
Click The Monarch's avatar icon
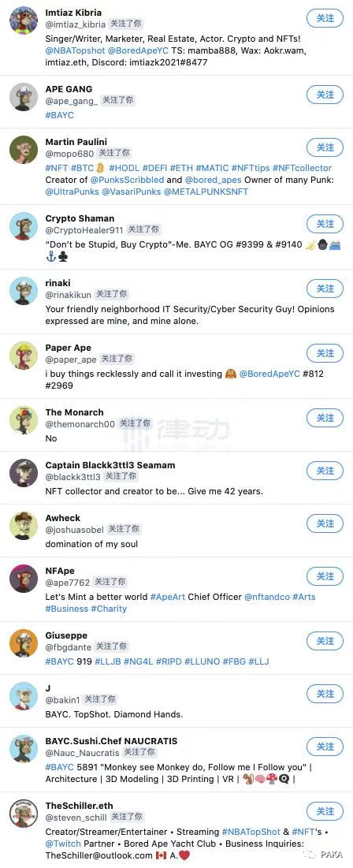pyautogui.click(x=24, y=421)
